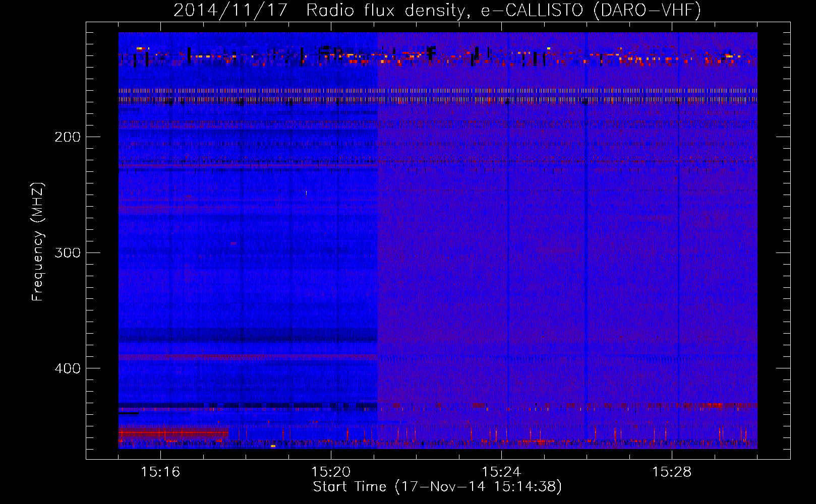Click the 400 frequency tick label
Viewport: 816px width, 504px height.
(68, 368)
